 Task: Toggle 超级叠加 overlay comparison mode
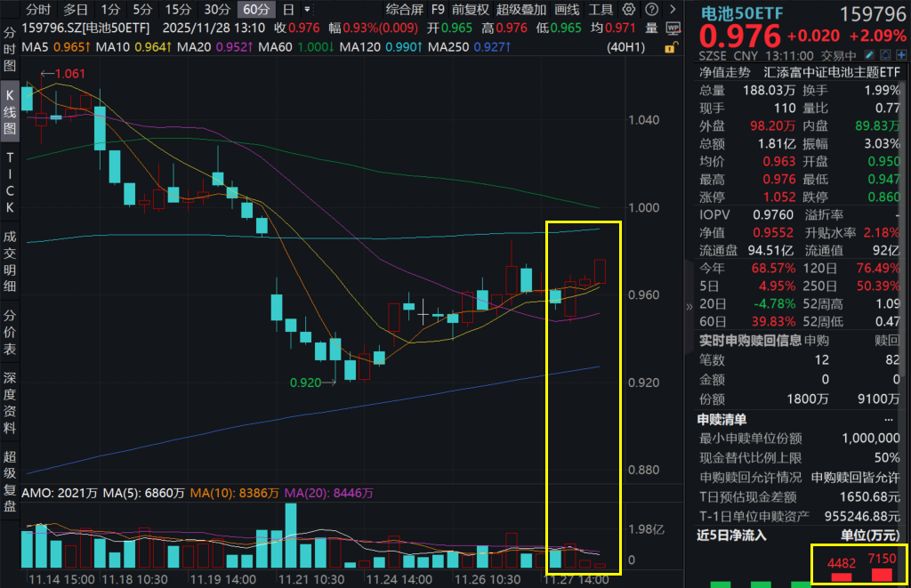520,9
